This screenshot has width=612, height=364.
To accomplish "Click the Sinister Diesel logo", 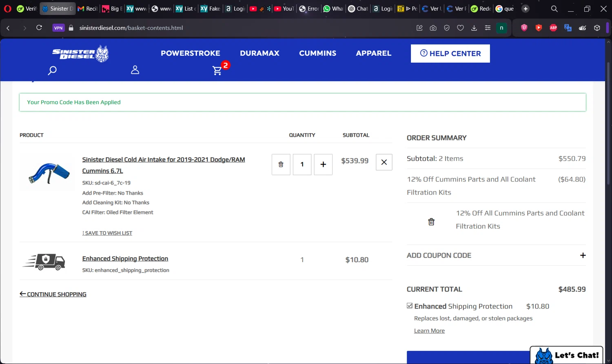I will (x=80, y=53).
